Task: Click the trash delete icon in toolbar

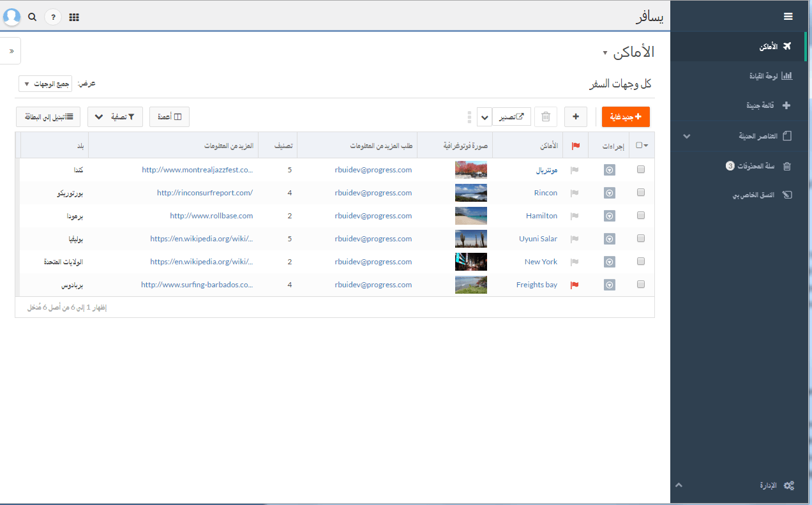Action: tap(545, 117)
